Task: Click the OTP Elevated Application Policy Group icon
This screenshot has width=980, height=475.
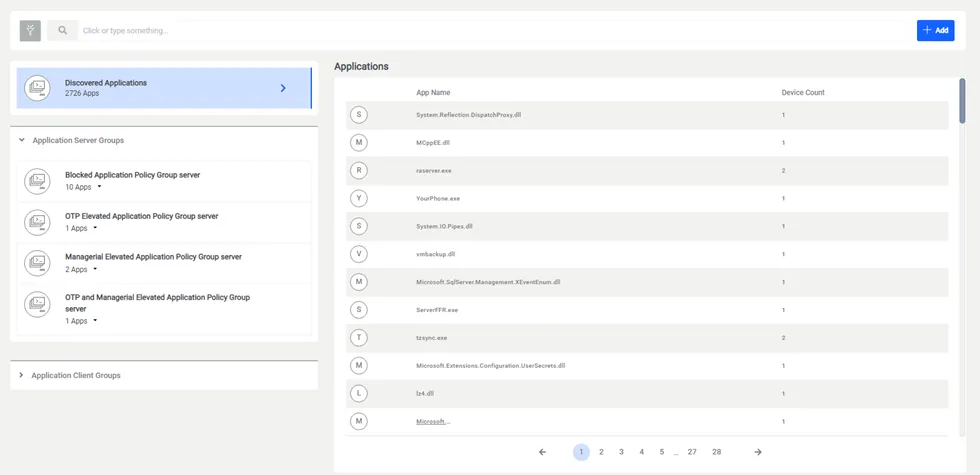Action: click(38, 222)
